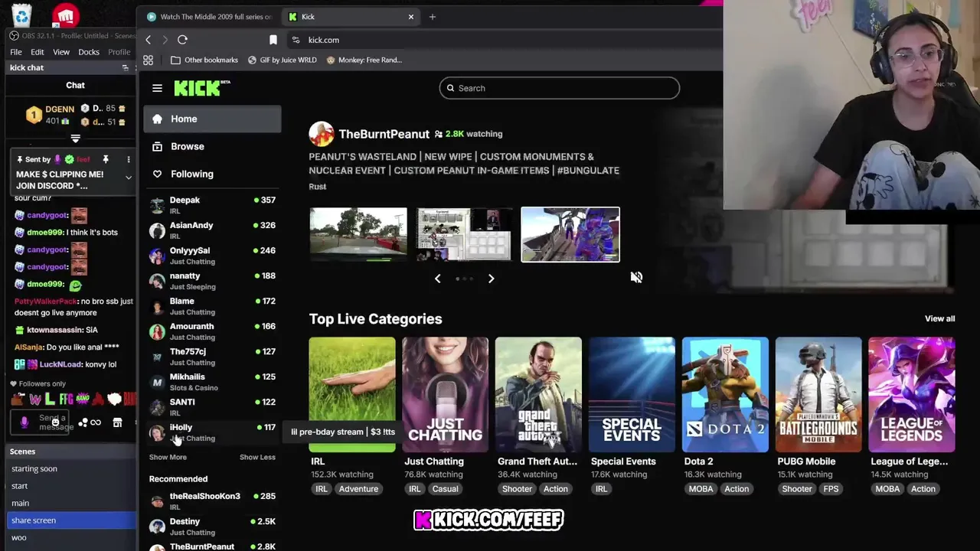Open OBS File menu
980x551 pixels.
point(15,52)
